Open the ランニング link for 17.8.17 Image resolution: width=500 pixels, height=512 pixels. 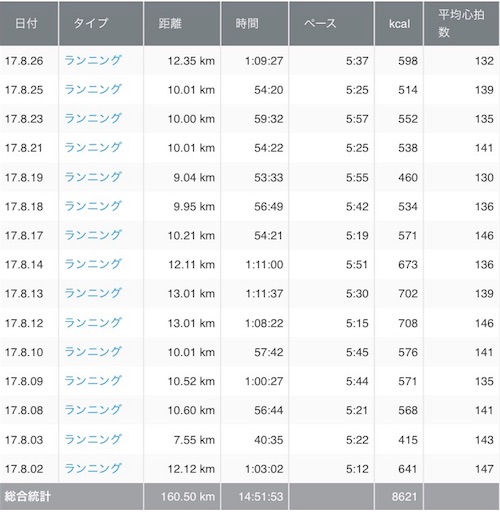92,235
